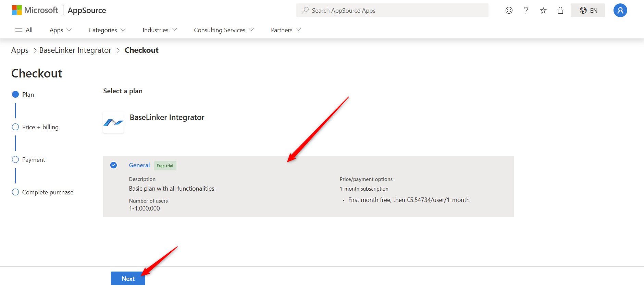Expand the Industries dropdown menu
This screenshot has width=644, height=288.
(x=160, y=30)
